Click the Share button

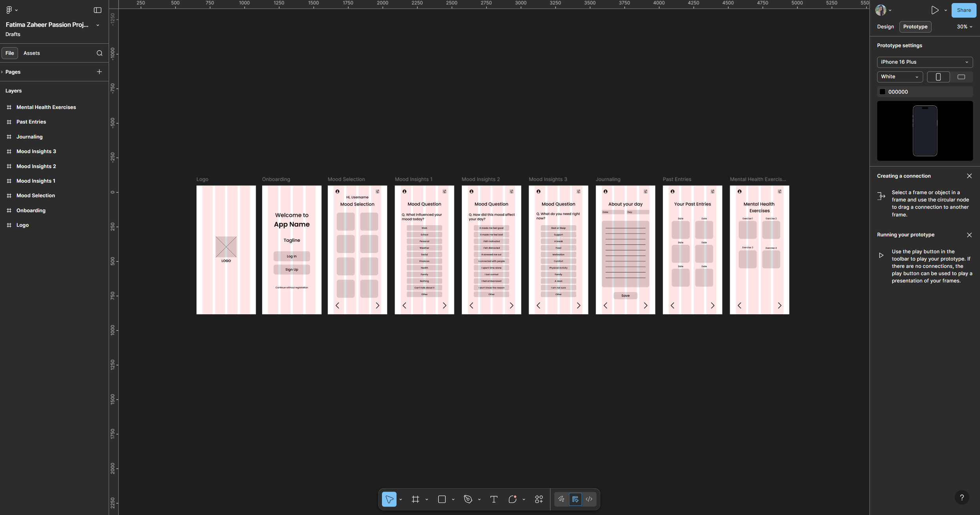(x=964, y=10)
